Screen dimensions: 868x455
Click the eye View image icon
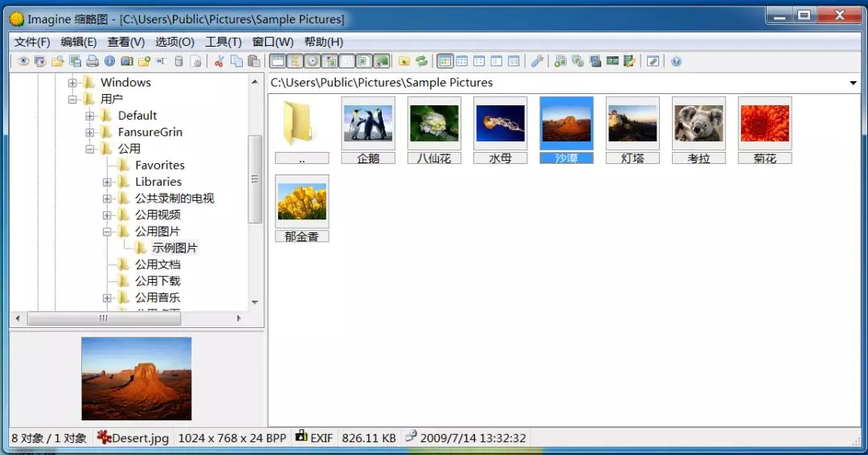[23, 61]
